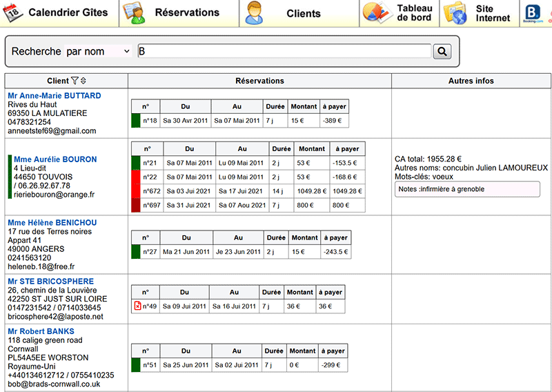Open client Mr Anne-Marie BUTTARD
Viewport: 552px width, 392px height.
pyautogui.click(x=54, y=95)
